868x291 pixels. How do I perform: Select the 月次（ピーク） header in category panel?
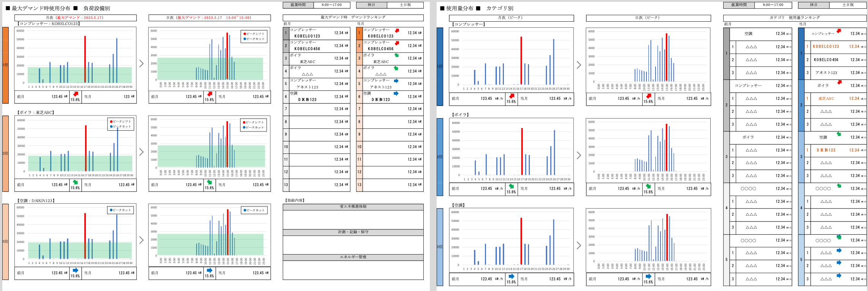point(512,18)
